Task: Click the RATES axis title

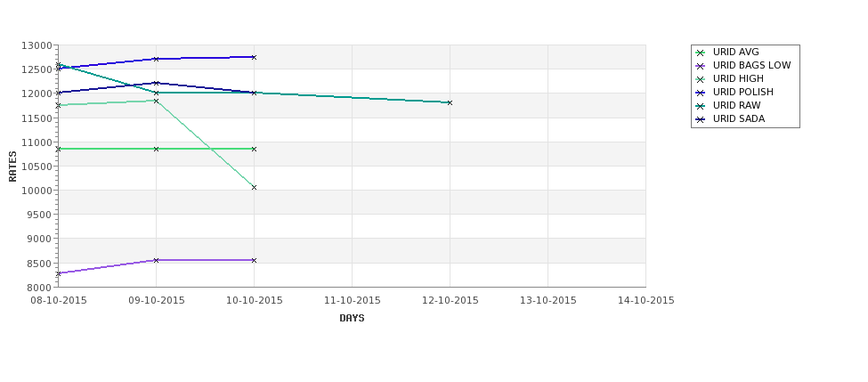Action: [x=12, y=167]
